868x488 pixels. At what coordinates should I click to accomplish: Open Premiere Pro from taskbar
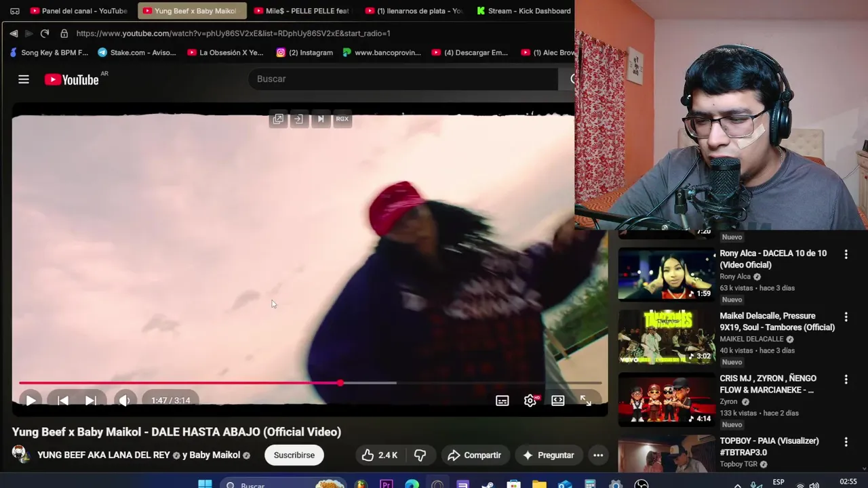(387, 485)
